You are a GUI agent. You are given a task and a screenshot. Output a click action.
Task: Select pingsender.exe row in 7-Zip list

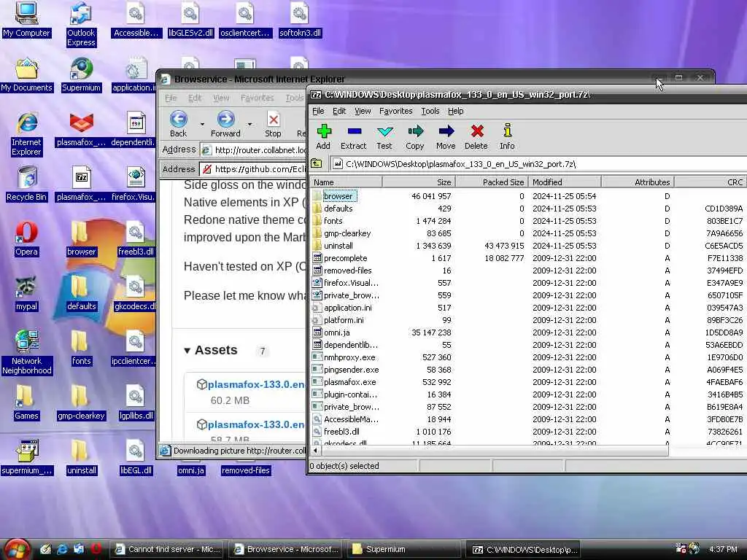528,370
